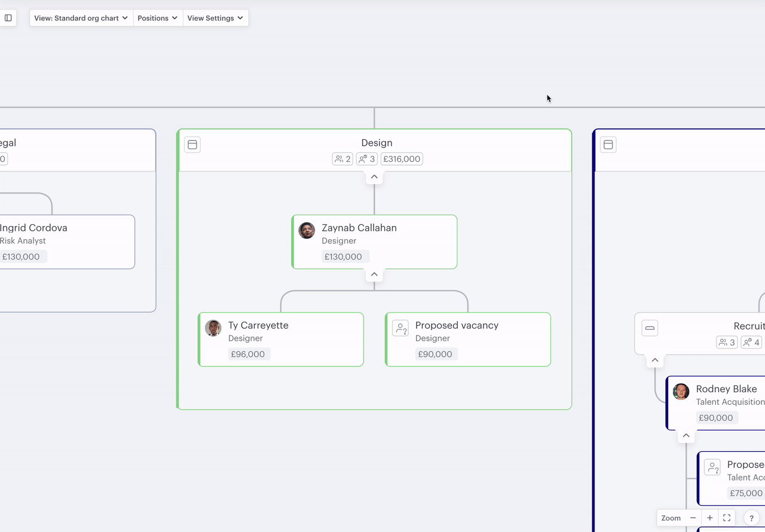
Task: Click the fullscreen fit-to-screen icon
Action: click(727, 518)
